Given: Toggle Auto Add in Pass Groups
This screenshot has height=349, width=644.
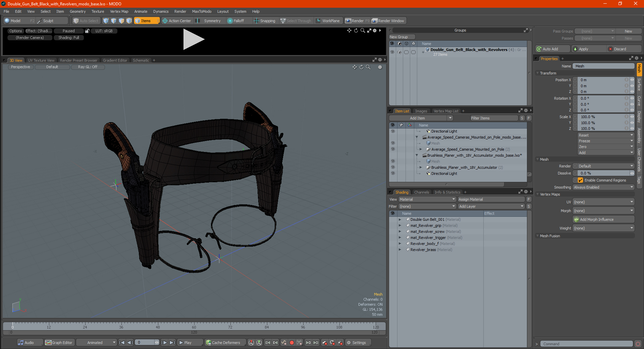Looking at the screenshot, I should (552, 49).
